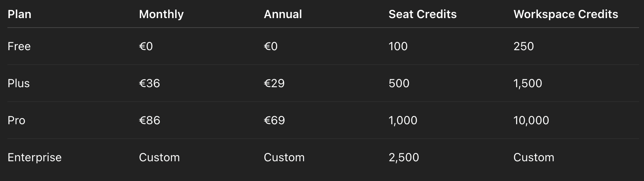Click the Workspace Credits column header
The width and height of the screenshot is (644, 181).
coord(566,14)
